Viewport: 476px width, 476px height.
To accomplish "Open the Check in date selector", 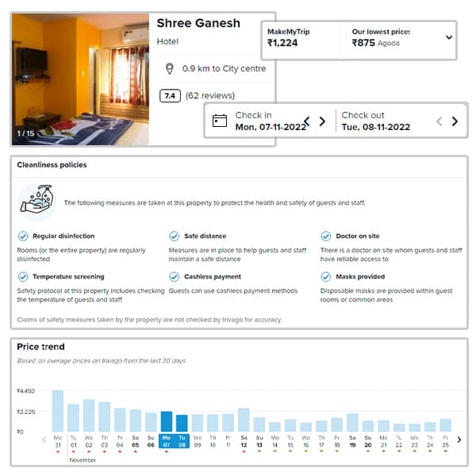I will (271, 121).
